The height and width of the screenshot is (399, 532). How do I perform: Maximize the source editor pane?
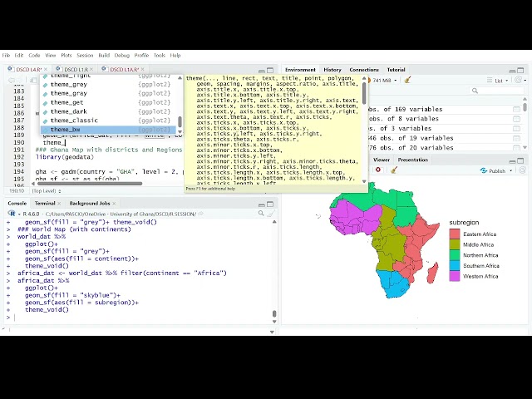[270, 70]
